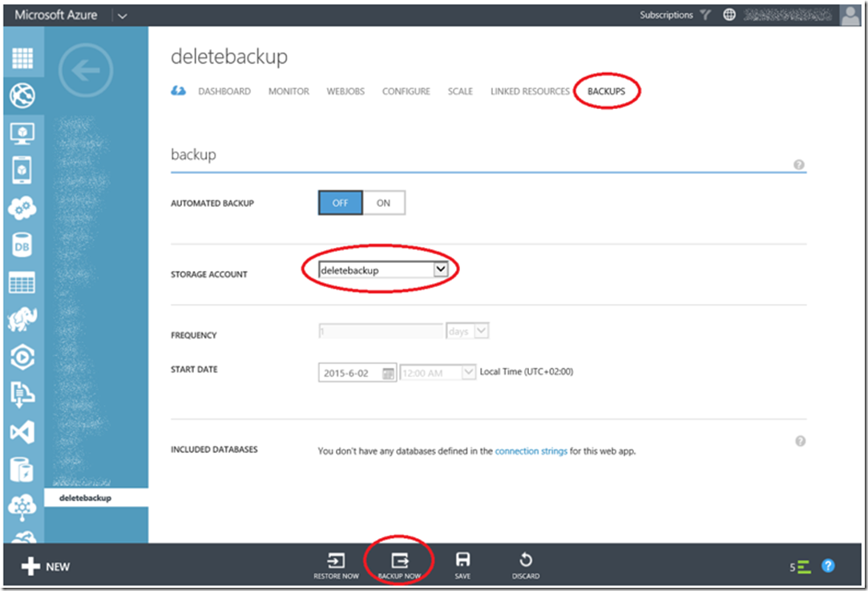Click the New button
This screenshot has width=868, height=591.
point(46,567)
